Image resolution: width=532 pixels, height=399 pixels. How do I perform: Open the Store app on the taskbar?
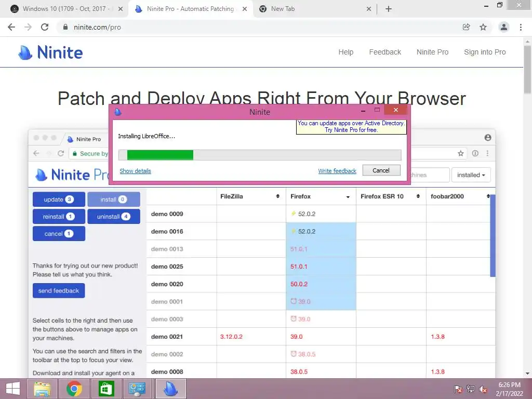tap(106, 389)
